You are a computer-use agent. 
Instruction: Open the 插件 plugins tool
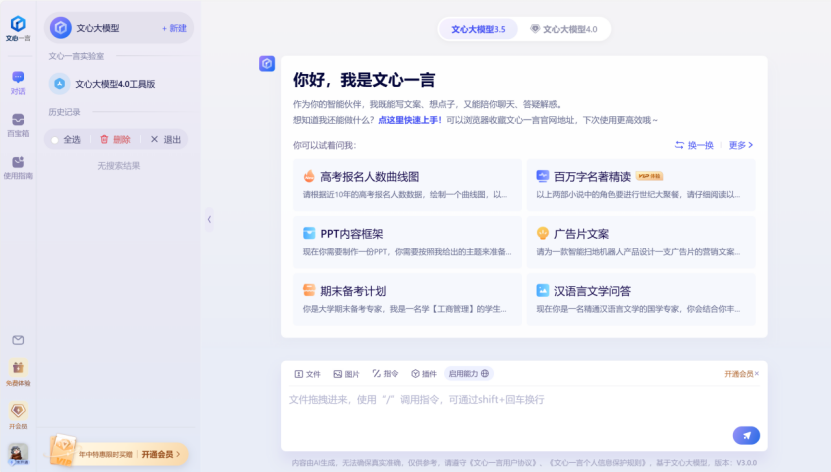(x=424, y=374)
